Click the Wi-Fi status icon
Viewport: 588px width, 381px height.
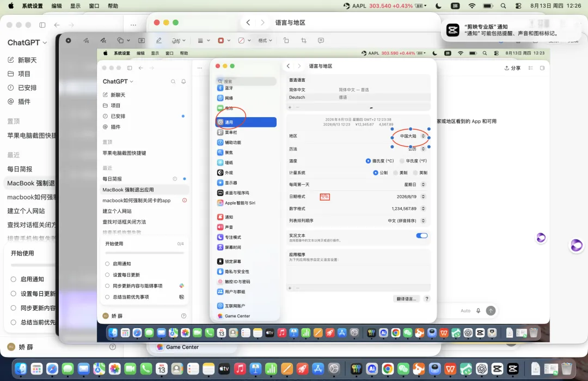472,6
